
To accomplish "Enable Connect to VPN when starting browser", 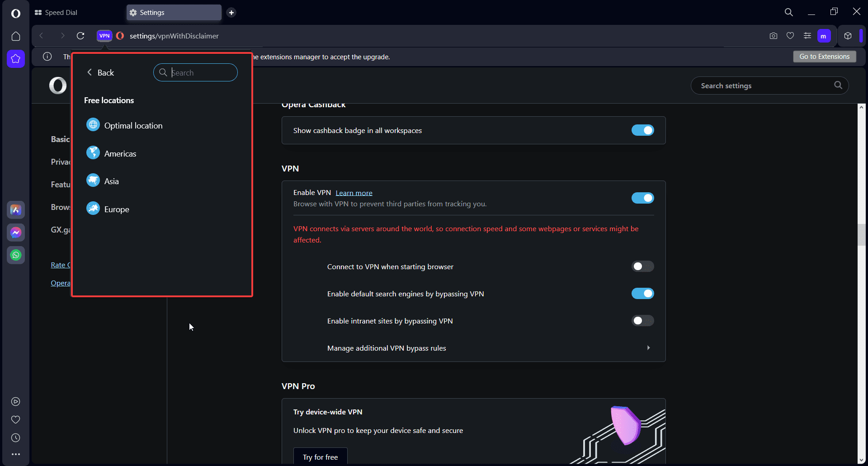I will [642, 266].
